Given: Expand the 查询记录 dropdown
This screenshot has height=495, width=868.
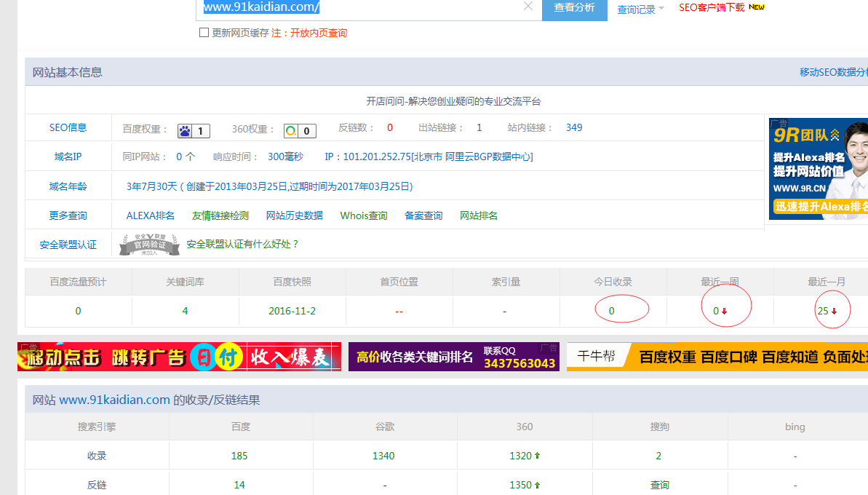Looking at the screenshot, I should (x=640, y=9).
